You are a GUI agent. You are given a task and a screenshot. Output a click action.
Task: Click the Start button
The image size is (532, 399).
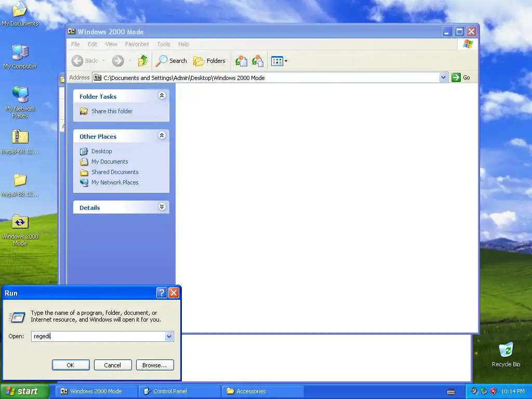[24, 391]
